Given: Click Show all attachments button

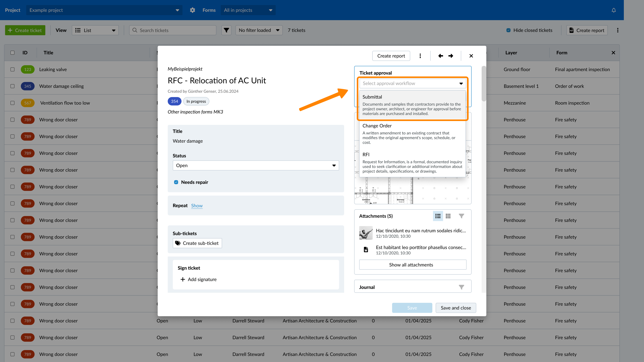Looking at the screenshot, I should coord(412,265).
